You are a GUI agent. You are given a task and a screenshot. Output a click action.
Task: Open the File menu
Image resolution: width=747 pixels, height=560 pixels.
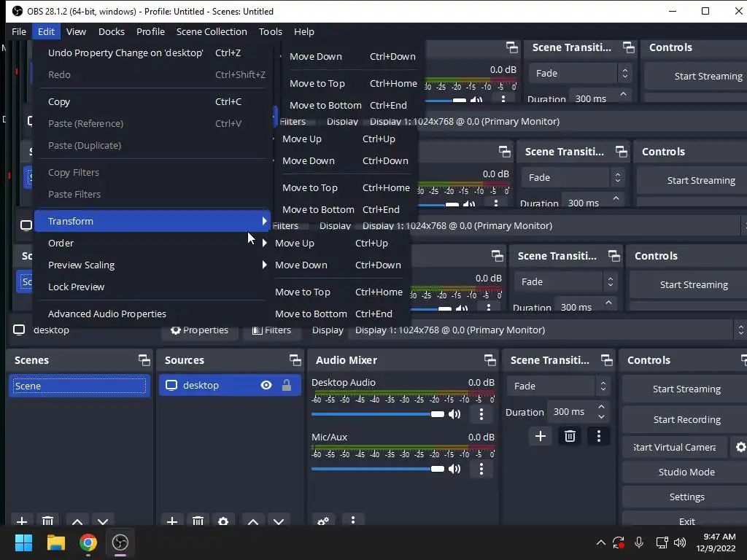tap(19, 31)
